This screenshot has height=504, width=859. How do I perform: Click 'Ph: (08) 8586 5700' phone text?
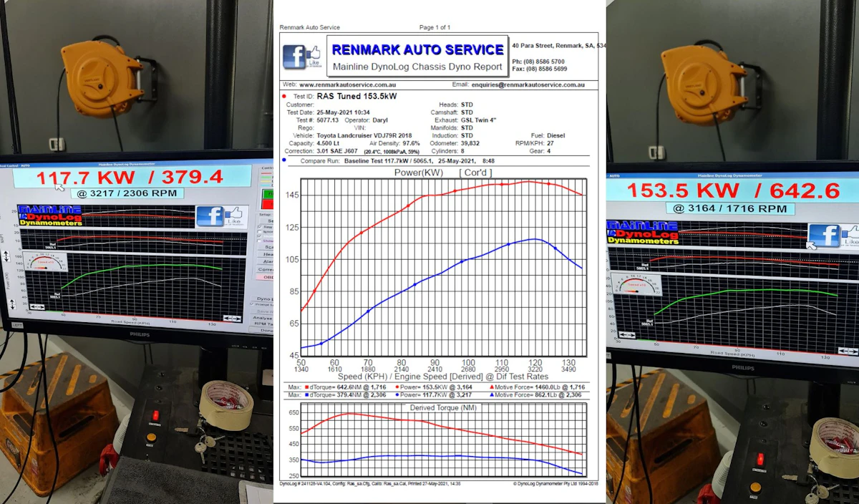tap(538, 62)
